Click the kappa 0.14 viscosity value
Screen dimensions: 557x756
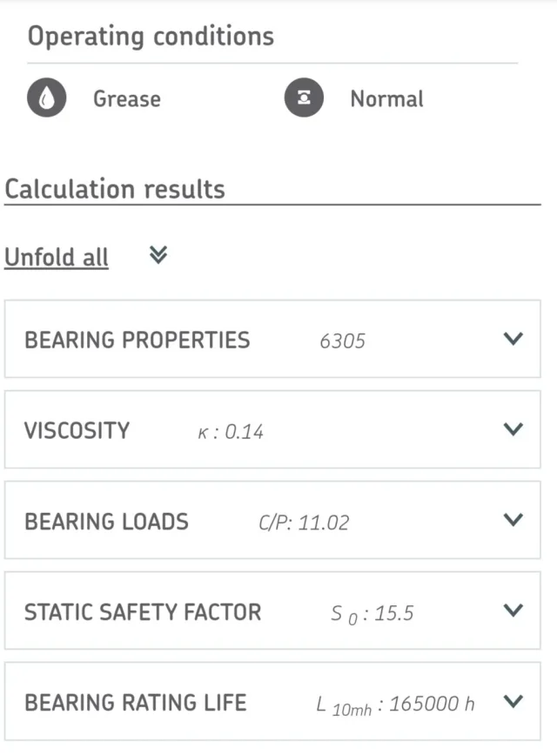(x=231, y=432)
